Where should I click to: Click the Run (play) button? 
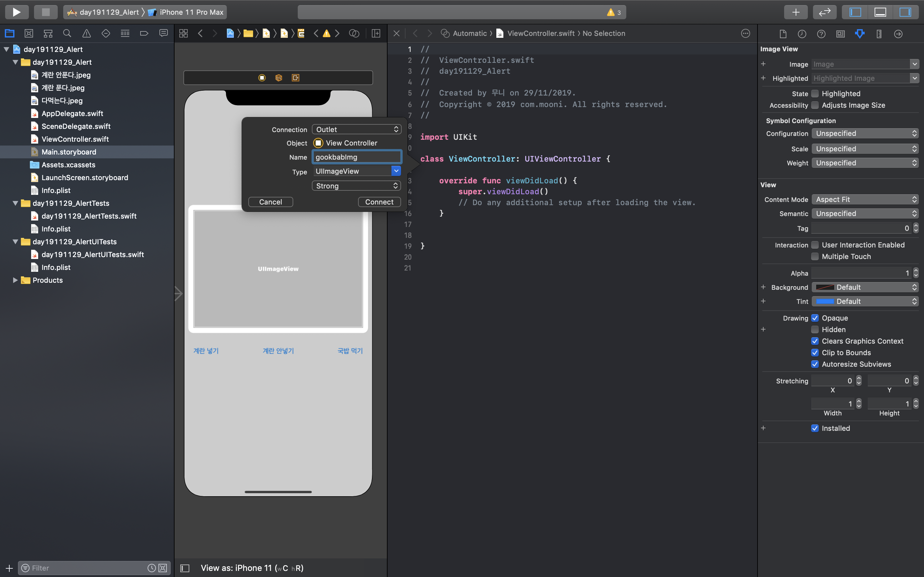click(x=16, y=12)
